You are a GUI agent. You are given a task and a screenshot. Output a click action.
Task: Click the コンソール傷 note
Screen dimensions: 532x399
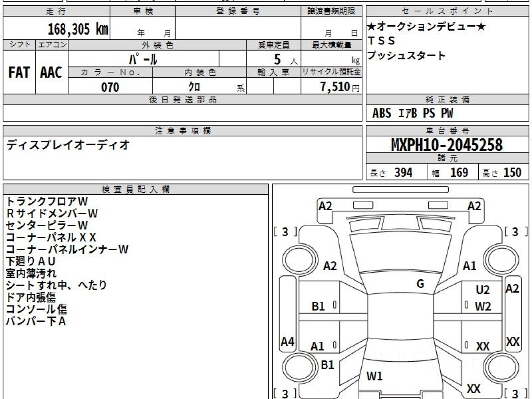(x=36, y=309)
